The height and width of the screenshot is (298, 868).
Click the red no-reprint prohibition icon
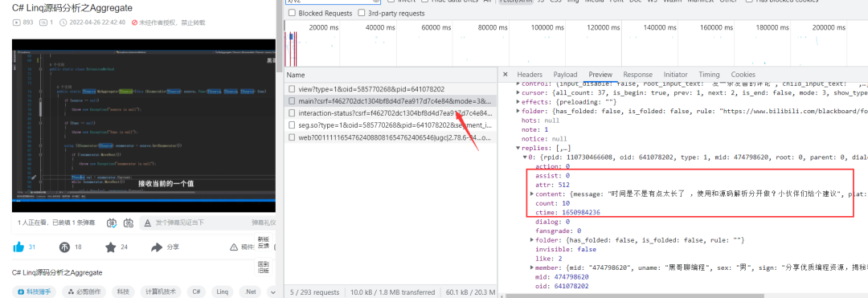pos(134,22)
